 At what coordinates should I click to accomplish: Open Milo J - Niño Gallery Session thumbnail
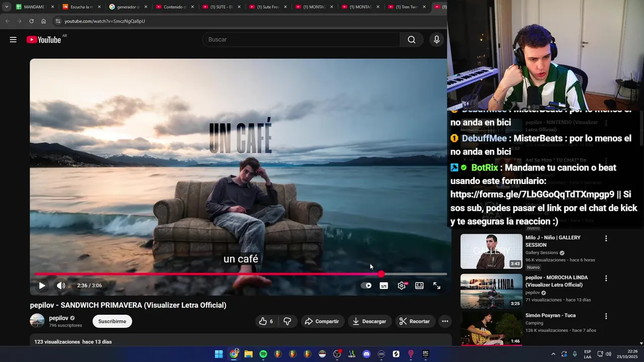tap(491, 251)
